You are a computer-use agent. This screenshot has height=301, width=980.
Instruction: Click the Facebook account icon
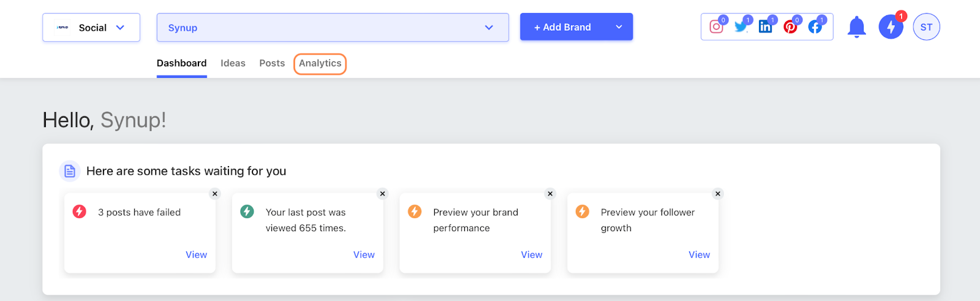(x=815, y=27)
